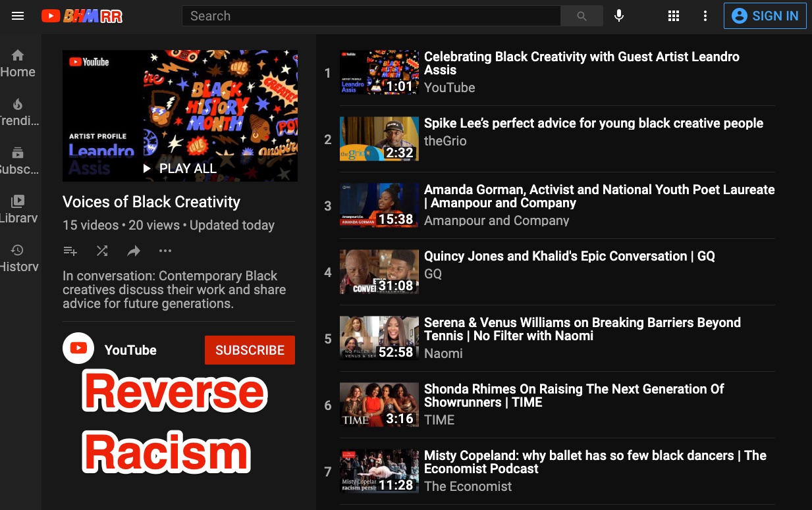The height and width of the screenshot is (510, 812).
Task: Shuffle the Voices of Black Creativity playlist
Action: 102,251
